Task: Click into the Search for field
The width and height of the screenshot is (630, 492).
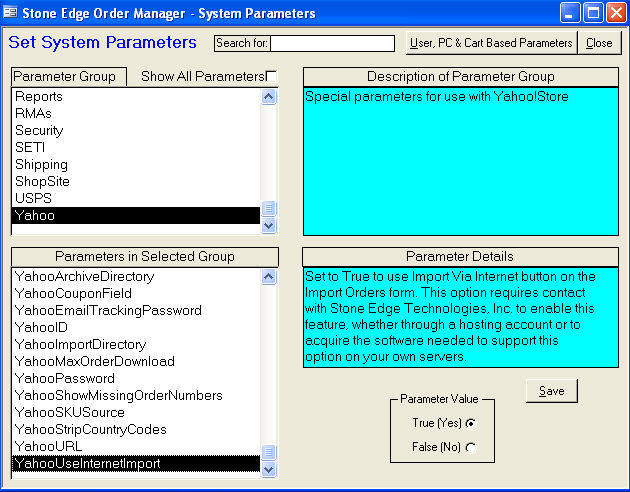Action: click(333, 43)
